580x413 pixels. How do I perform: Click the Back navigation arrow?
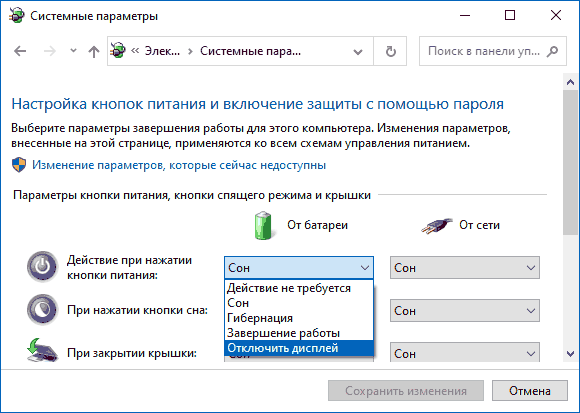pos(20,51)
